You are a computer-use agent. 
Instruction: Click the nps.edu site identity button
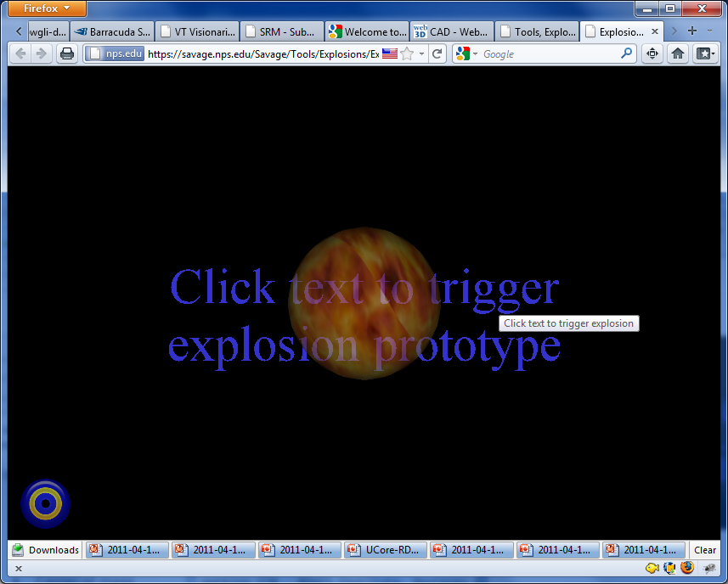pyautogui.click(x=114, y=53)
